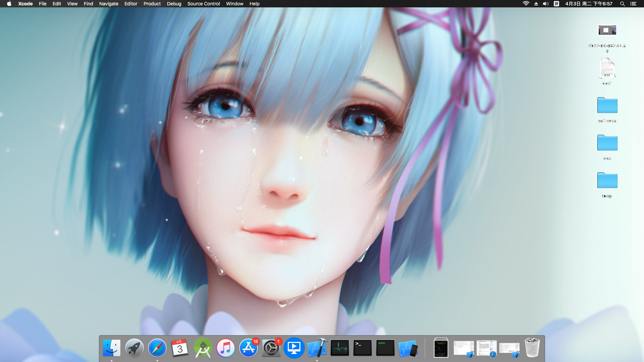The height and width of the screenshot is (362, 644).
Task: Open the File menu
Action: click(43, 4)
